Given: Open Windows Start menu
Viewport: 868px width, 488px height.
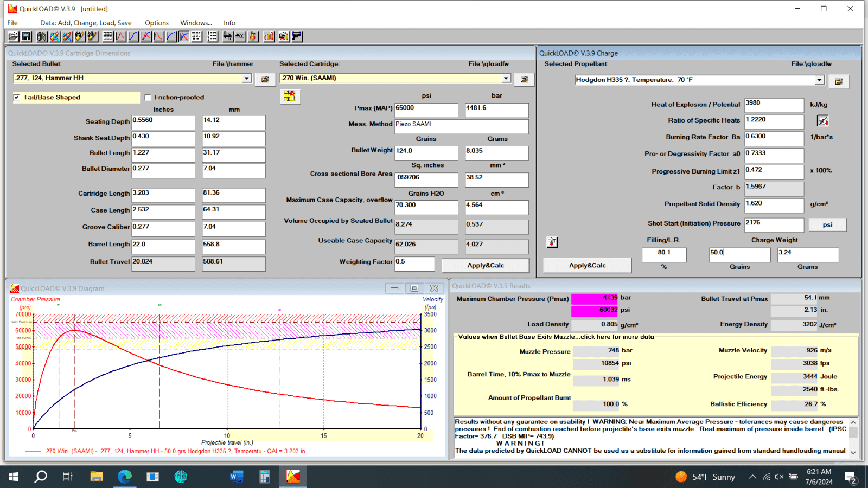Looking at the screenshot, I should coord(14,477).
